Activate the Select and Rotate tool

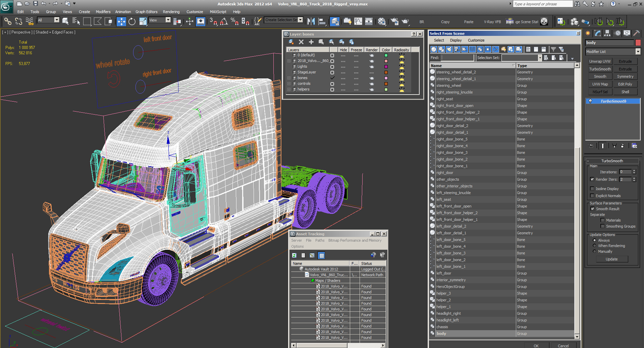click(x=132, y=21)
